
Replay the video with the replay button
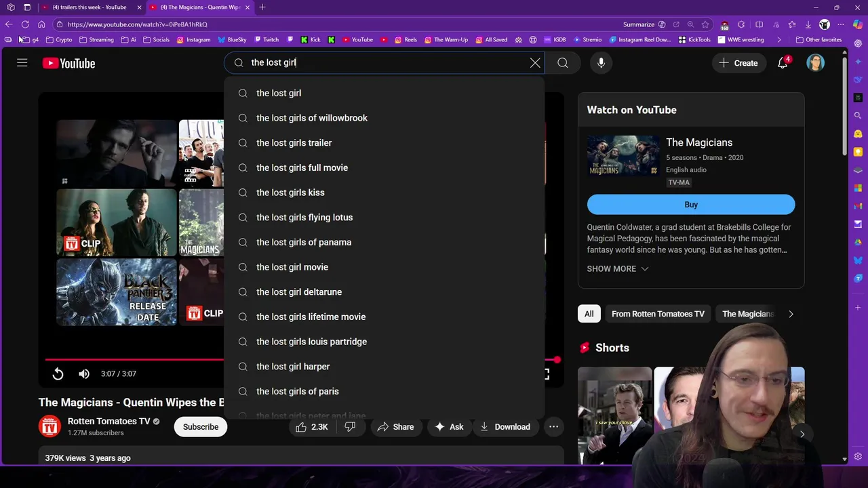58,373
